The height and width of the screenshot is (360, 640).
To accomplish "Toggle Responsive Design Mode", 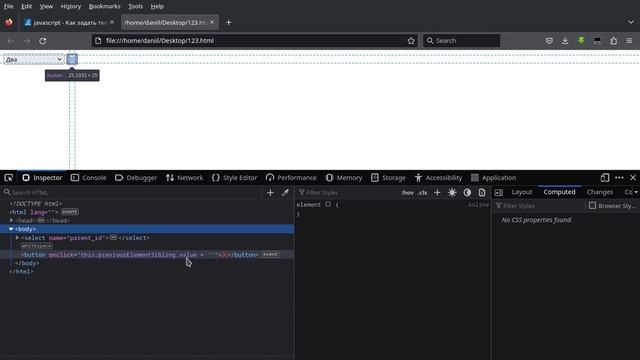I will click(605, 178).
